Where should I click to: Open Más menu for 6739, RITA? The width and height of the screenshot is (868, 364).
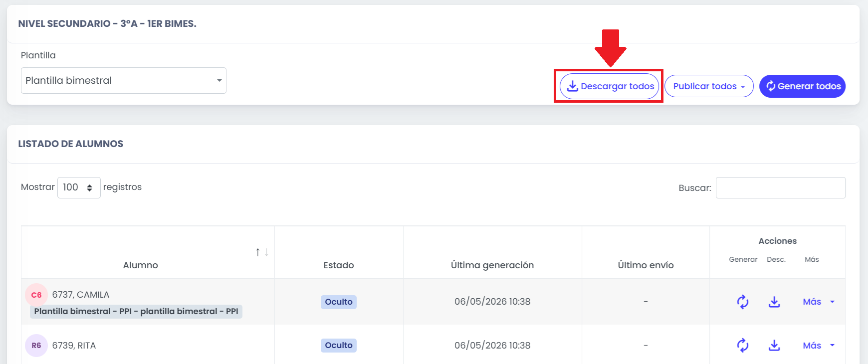click(x=818, y=345)
